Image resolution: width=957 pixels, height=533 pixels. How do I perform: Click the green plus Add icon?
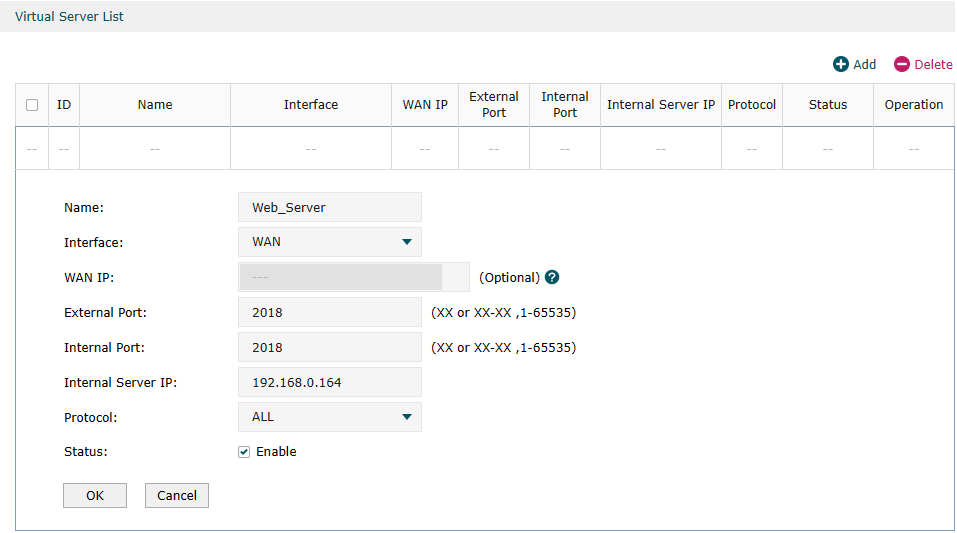[x=841, y=64]
